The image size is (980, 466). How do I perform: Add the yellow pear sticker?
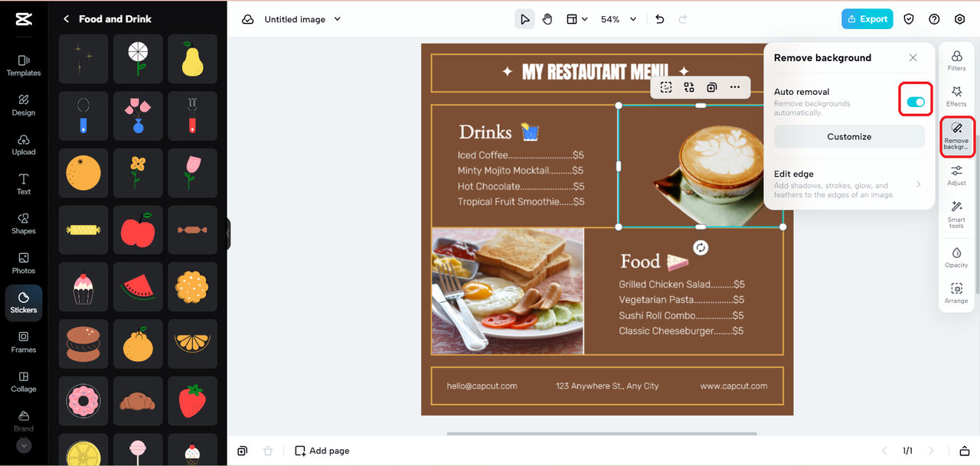pos(192,59)
